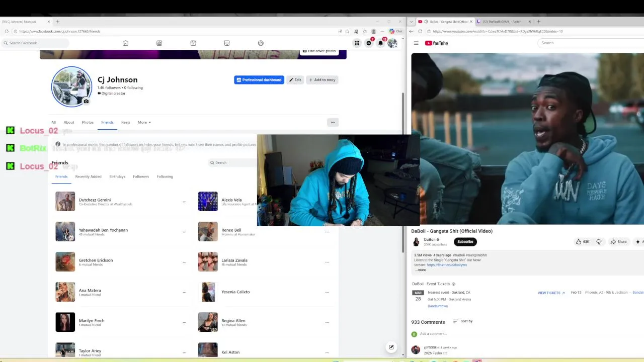Expand video description with ...more
Viewport: 644px width, 362px height.
tap(421, 270)
